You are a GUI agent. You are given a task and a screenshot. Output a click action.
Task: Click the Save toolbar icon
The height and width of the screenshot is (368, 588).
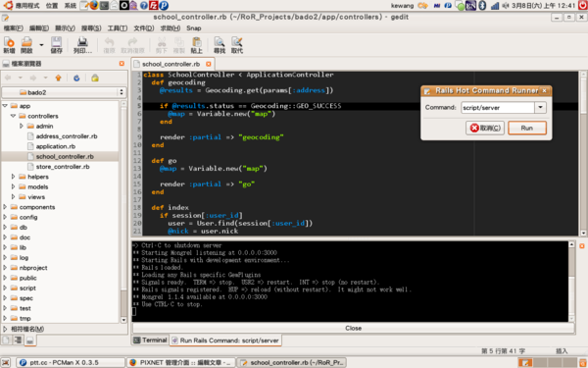[56, 45]
